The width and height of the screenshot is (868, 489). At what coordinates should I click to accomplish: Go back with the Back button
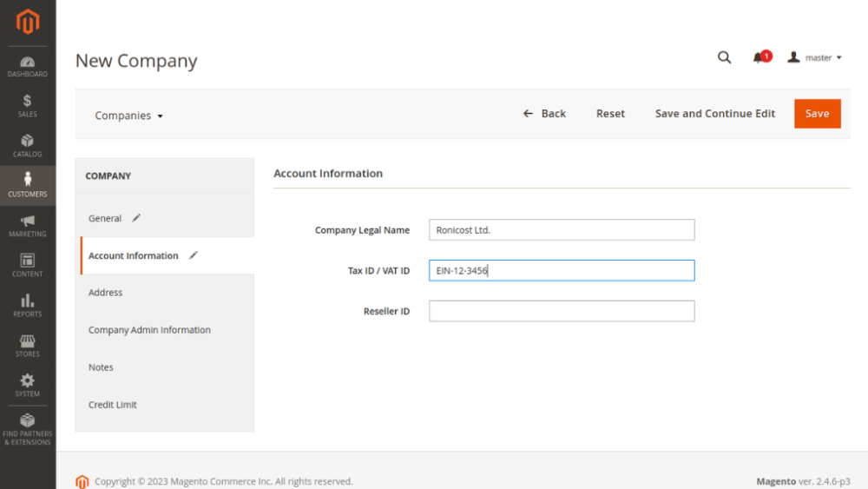[x=544, y=114]
